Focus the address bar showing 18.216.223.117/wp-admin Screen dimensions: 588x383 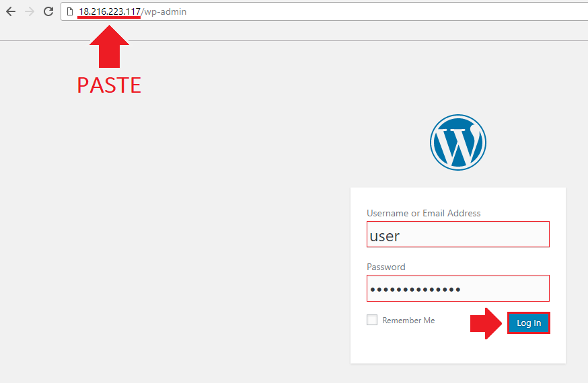click(324, 11)
